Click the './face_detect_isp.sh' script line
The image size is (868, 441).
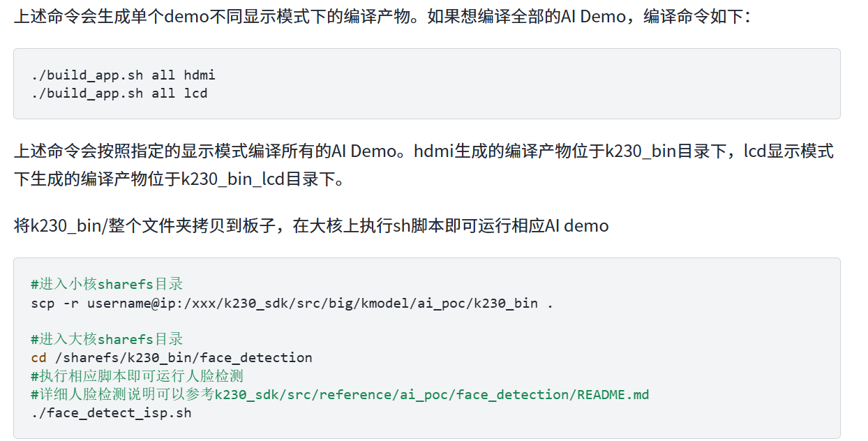[111, 412]
